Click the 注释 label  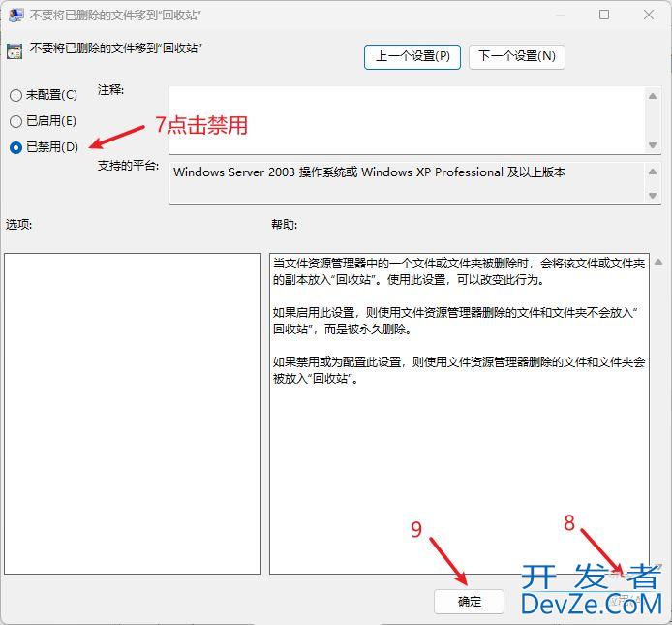tap(110, 90)
